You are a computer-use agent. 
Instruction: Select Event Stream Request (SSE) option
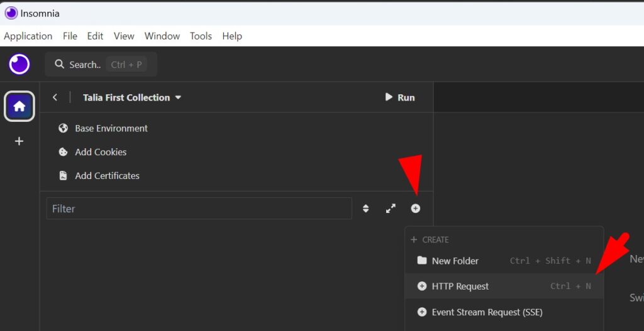point(504,312)
